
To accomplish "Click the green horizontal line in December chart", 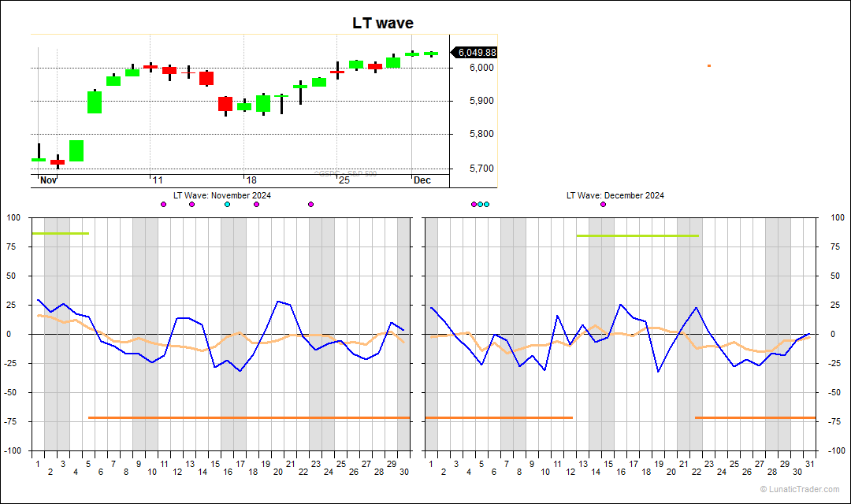I will click(x=637, y=235).
